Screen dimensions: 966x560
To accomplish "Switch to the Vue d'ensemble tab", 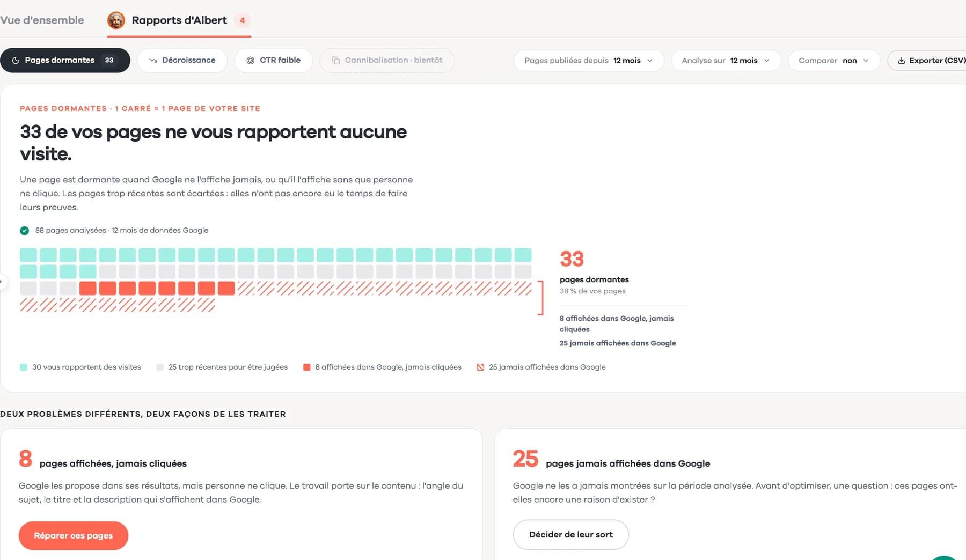I will 42,20.
